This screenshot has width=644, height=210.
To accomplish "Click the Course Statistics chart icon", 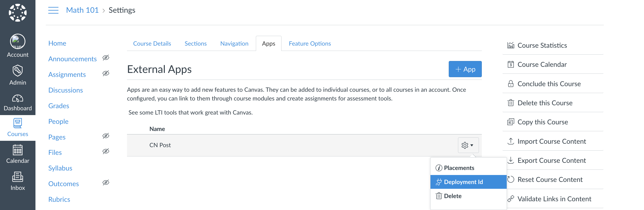I will point(511,45).
